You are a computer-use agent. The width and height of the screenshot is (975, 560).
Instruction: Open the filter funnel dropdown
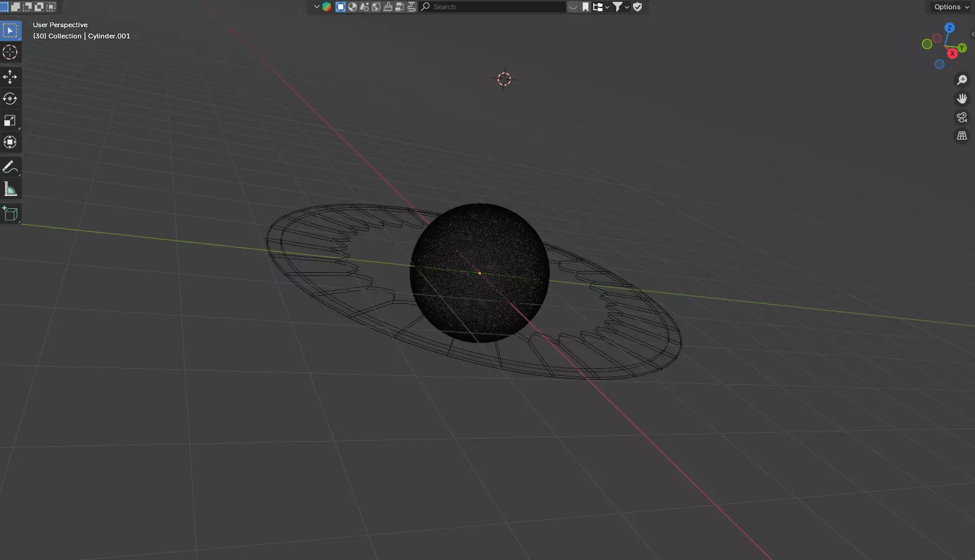(621, 7)
